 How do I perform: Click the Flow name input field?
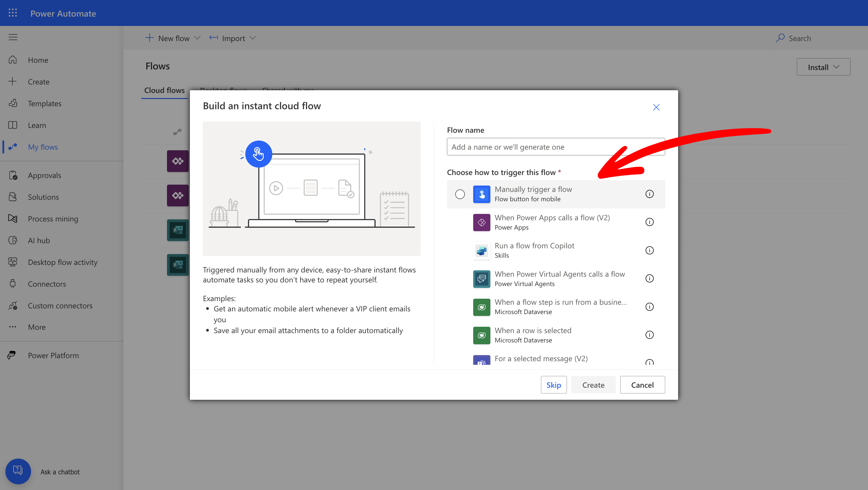tap(539, 147)
